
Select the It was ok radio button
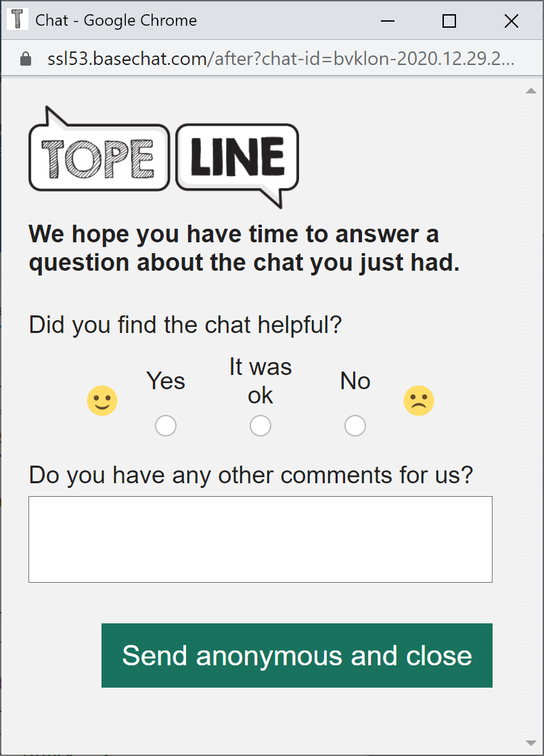click(260, 425)
